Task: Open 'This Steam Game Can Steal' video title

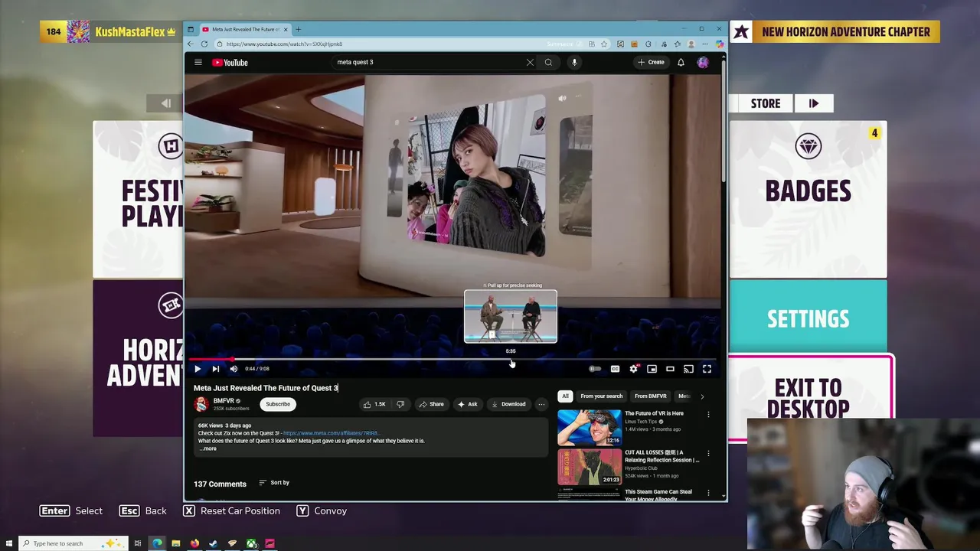Action: (x=658, y=495)
